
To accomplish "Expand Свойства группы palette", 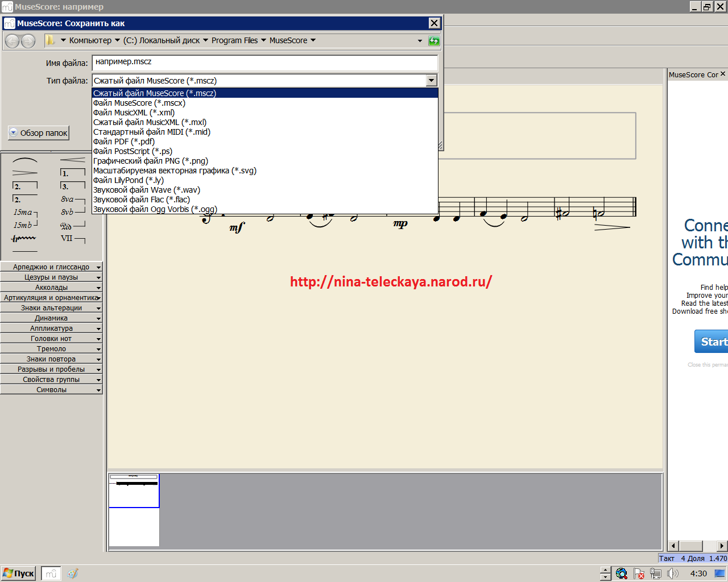I will click(x=51, y=380).
